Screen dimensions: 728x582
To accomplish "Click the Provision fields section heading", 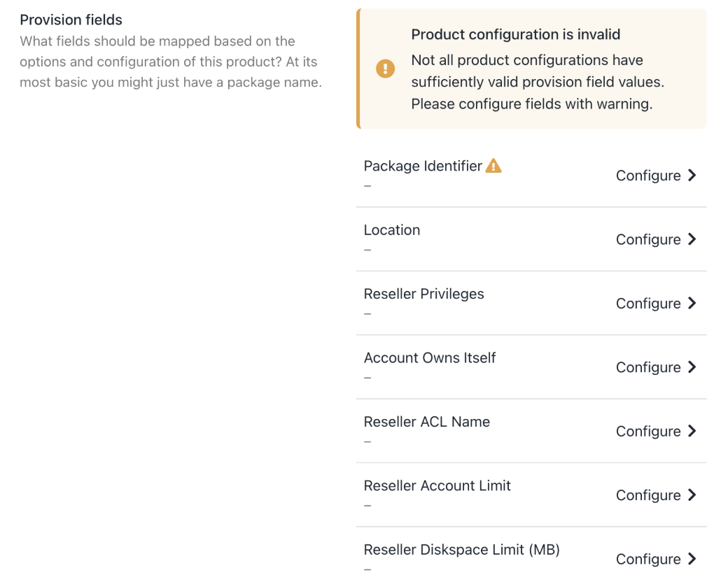I will [x=71, y=20].
